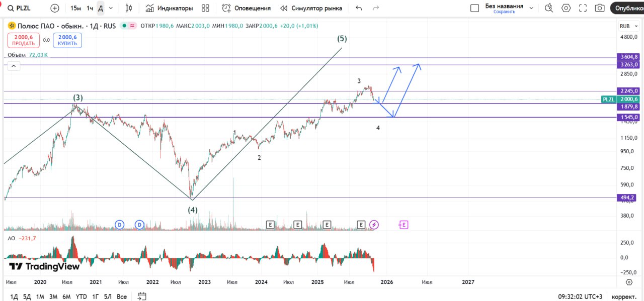Collapse the indicator legend arrow under Объём
This screenshot has height=301, width=644.
pyautogui.click(x=13, y=66)
